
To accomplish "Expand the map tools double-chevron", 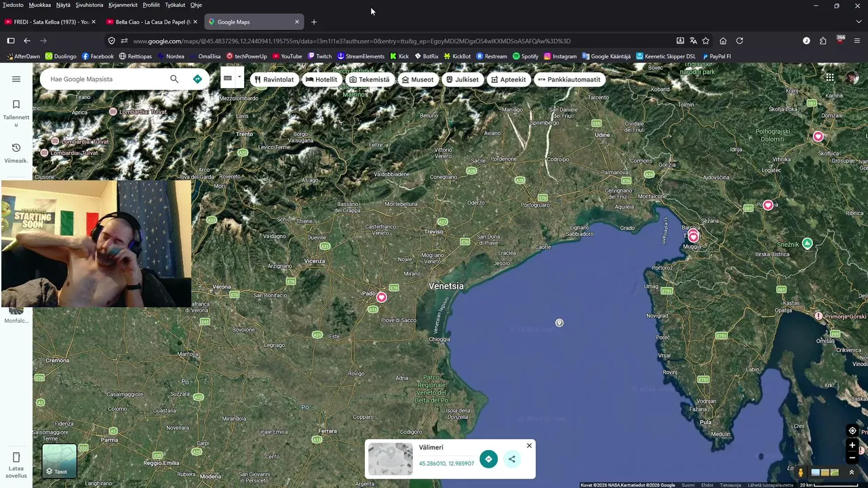I will coord(852,472).
